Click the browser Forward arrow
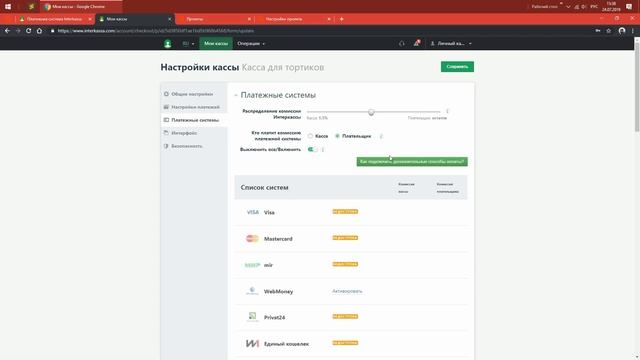 (x=18, y=31)
